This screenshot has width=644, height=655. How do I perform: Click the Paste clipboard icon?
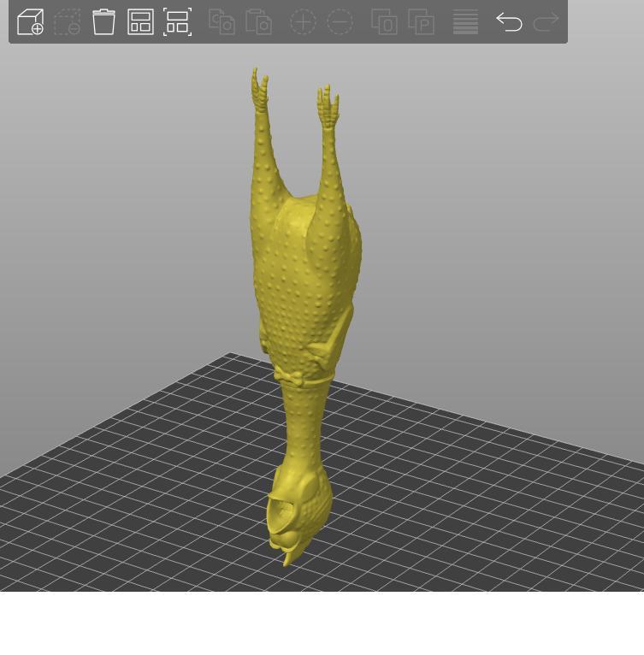click(258, 21)
